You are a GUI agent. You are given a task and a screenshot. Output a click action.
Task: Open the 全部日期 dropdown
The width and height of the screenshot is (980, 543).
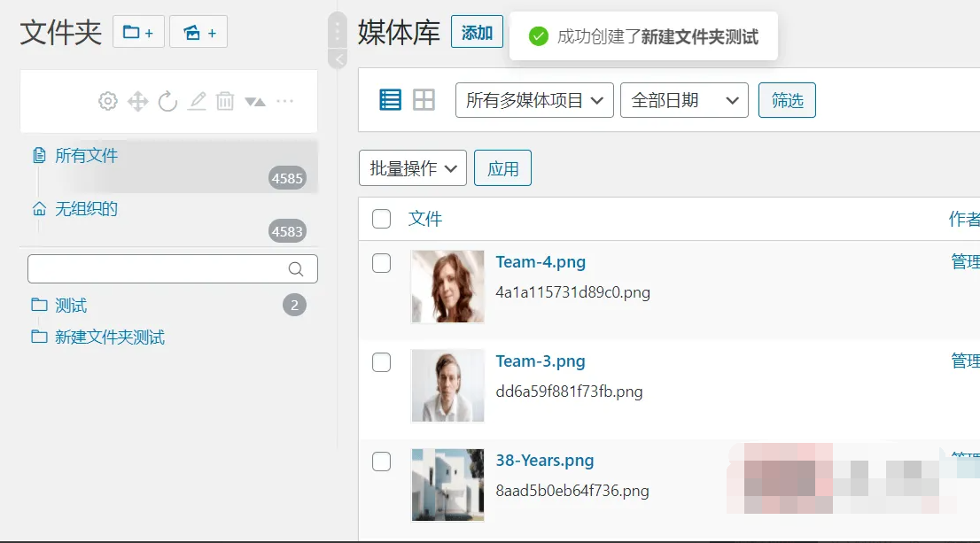click(x=684, y=100)
